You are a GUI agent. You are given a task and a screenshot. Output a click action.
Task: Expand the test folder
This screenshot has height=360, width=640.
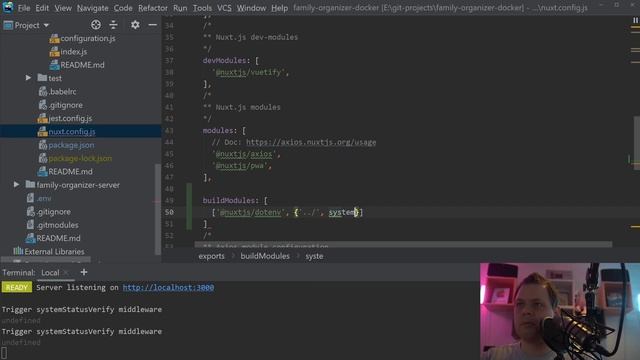(28, 78)
